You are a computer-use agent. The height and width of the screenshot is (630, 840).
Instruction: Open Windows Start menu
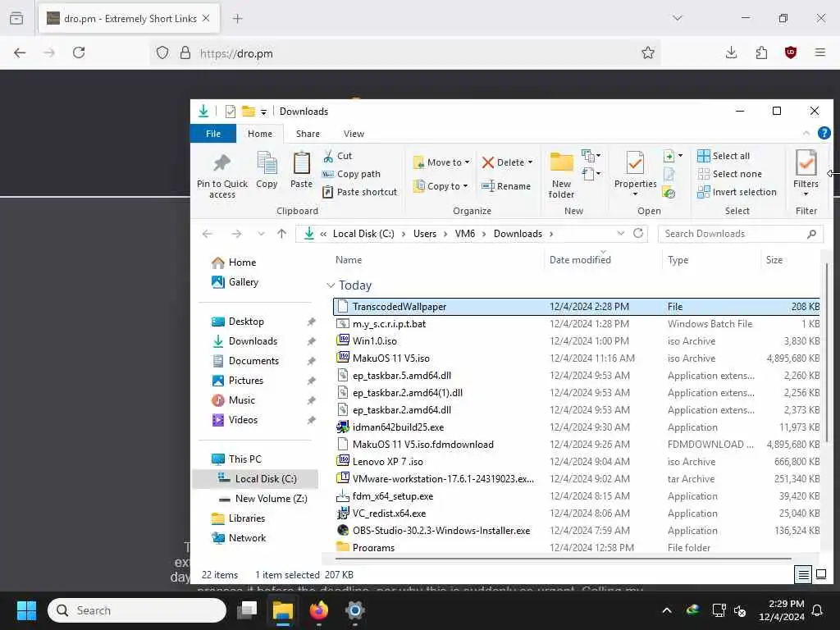coord(26,610)
